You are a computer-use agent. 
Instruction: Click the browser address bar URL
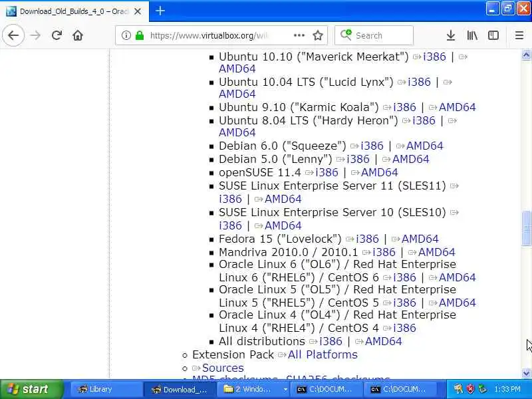[209, 35]
